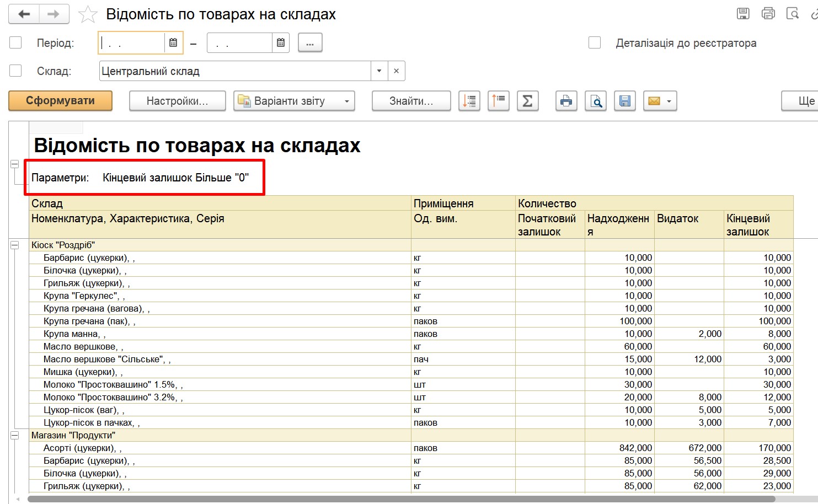Collapse the Параметри section
This screenshot has height=504, width=818.
click(x=15, y=164)
